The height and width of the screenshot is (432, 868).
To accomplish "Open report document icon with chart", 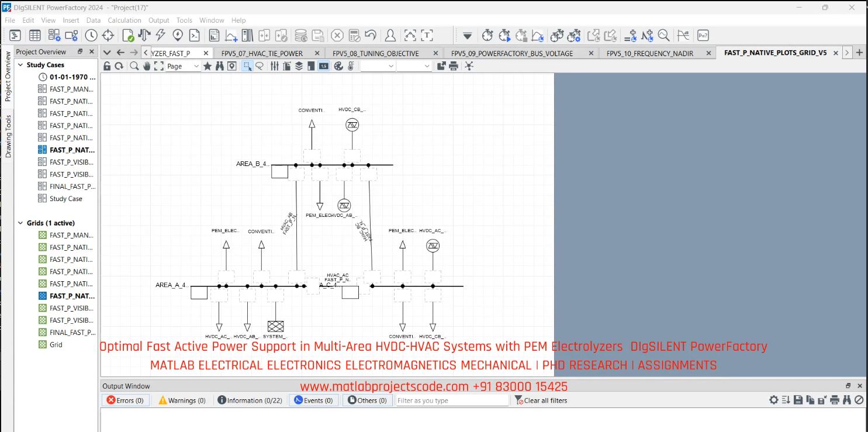I will point(215,36).
